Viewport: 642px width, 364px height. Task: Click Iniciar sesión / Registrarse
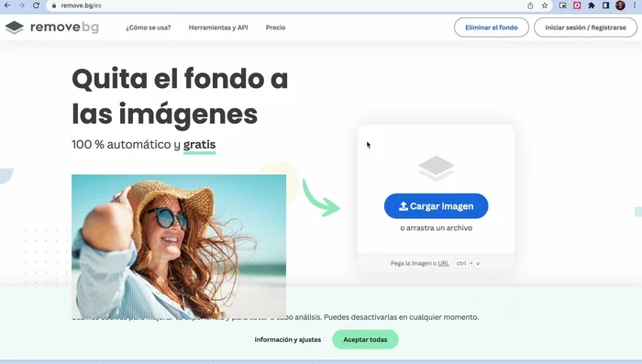[x=585, y=28]
